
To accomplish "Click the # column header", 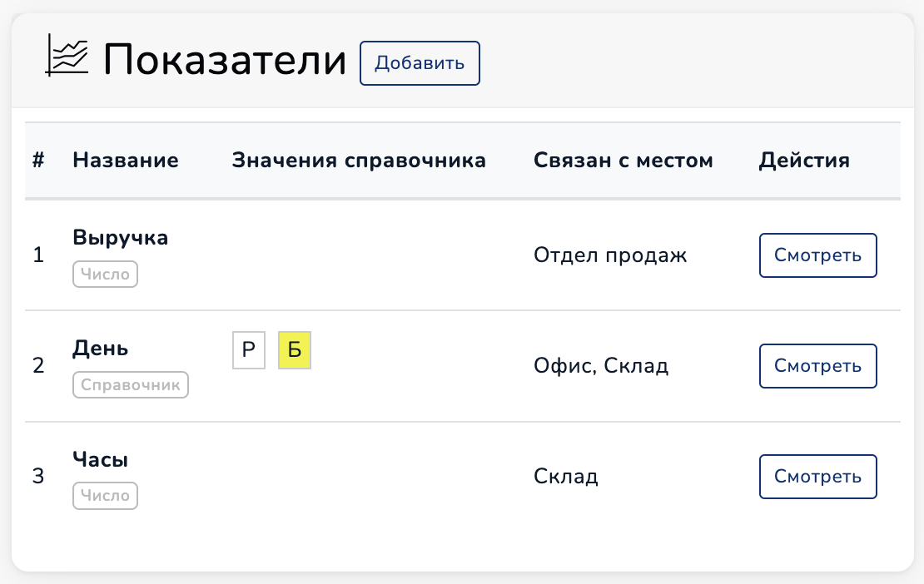I will click(38, 160).
